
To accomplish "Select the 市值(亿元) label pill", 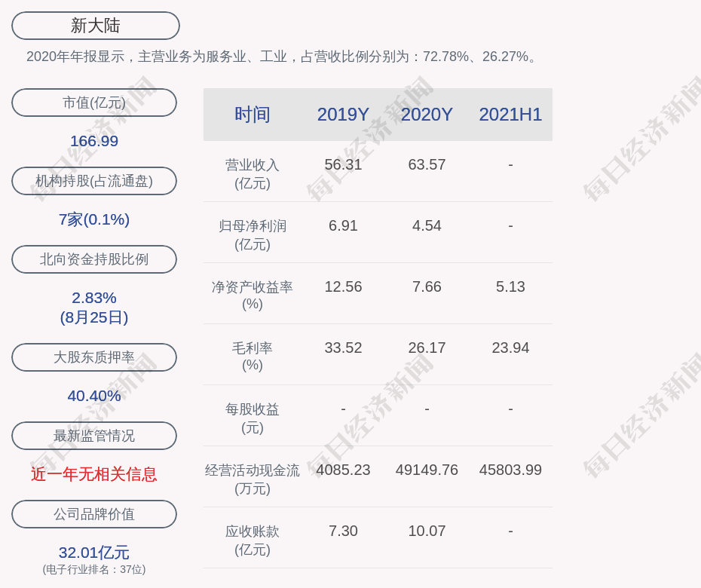I will coord(94,103).
